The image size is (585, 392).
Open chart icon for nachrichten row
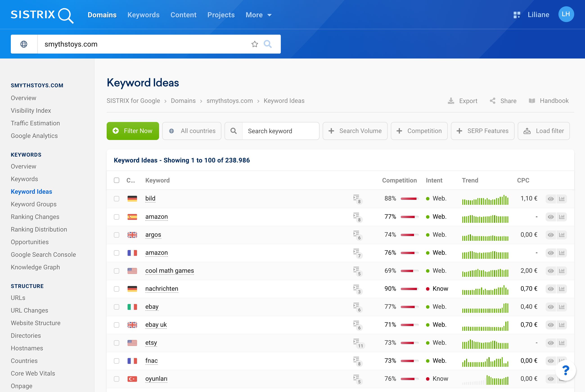click(562, 289)
